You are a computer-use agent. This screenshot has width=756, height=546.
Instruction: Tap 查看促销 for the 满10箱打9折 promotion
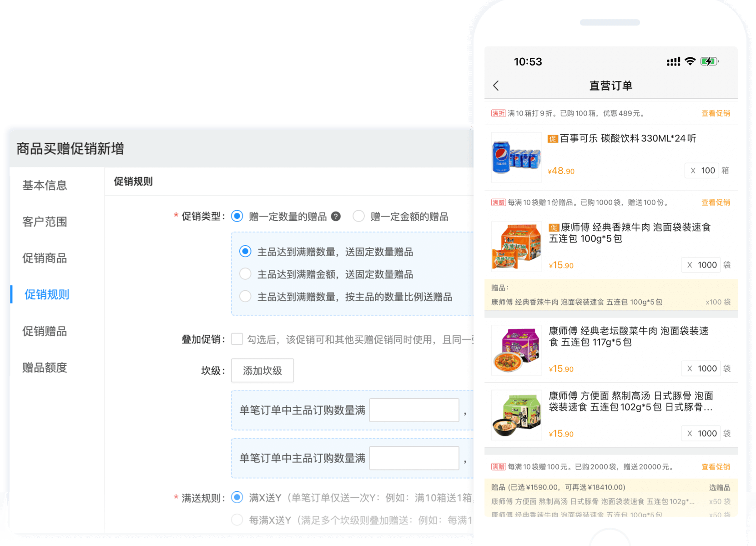click(716, 113)
